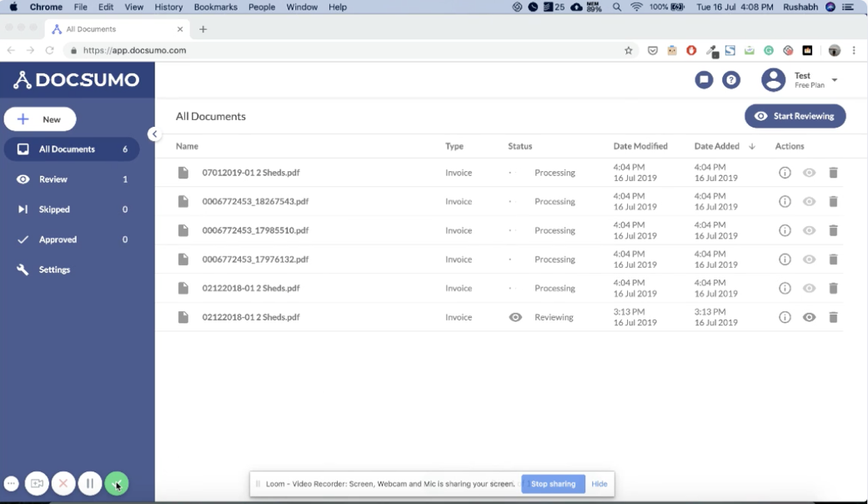Screen dimensions: 868x504
Task: Delete 0006772453_17976132.pdf with trash icon
Action: pos(833,260)
